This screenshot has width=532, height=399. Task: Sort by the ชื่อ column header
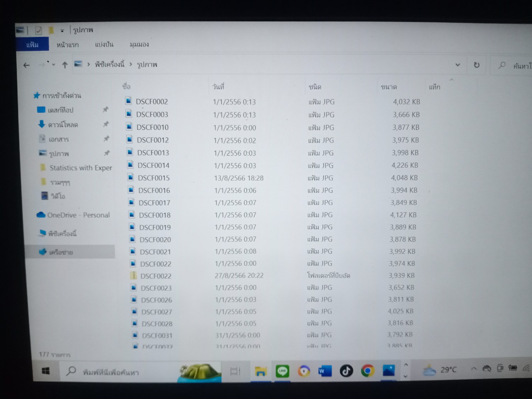[126, 86]
